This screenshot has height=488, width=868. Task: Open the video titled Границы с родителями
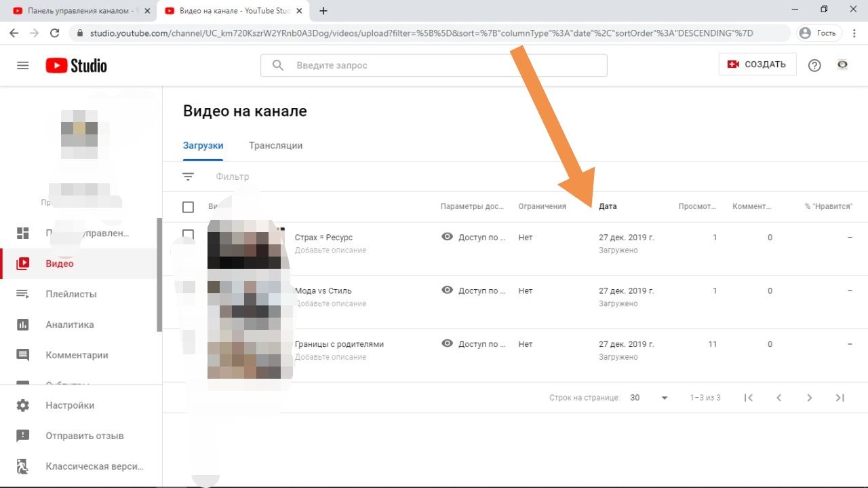tap(339, 344)
